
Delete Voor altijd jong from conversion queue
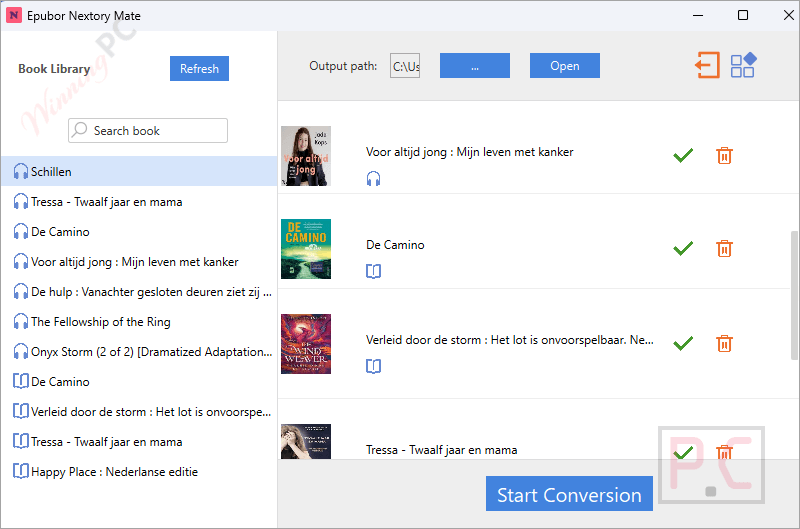(x=724, y=156)
